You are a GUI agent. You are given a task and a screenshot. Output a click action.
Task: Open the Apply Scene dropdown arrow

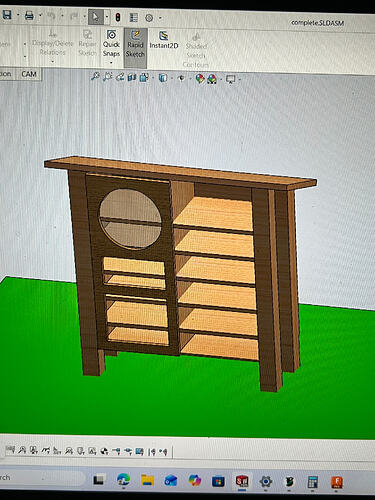click(x=221, y=80)
